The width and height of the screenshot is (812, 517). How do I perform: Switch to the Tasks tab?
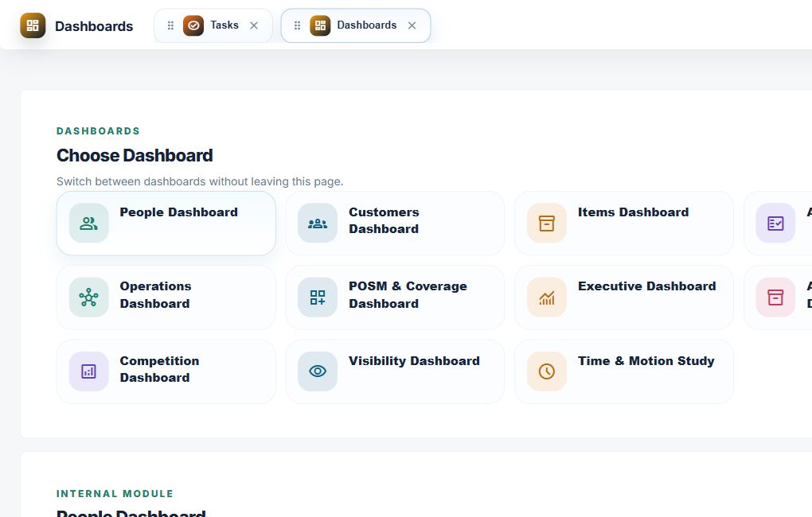click(213, 25)
